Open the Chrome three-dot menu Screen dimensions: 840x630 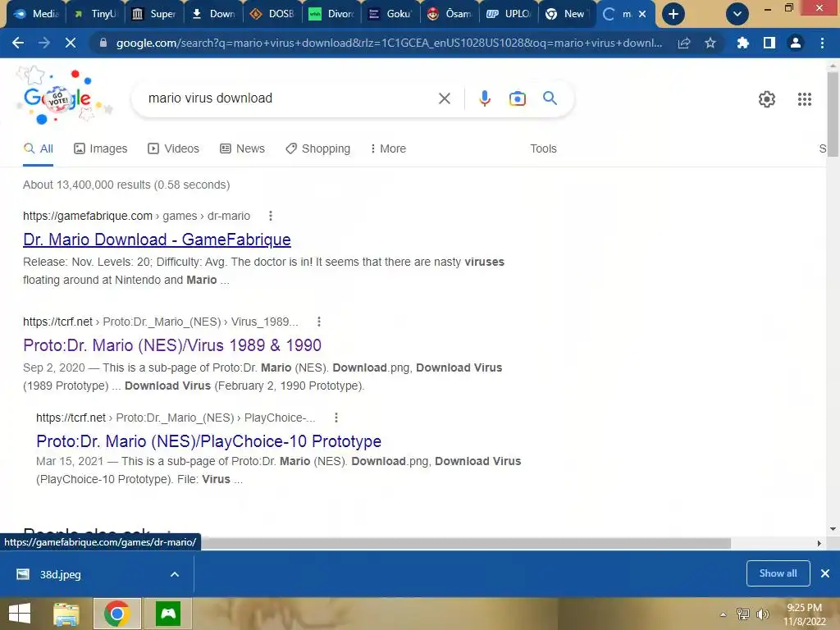pos(822,43)
